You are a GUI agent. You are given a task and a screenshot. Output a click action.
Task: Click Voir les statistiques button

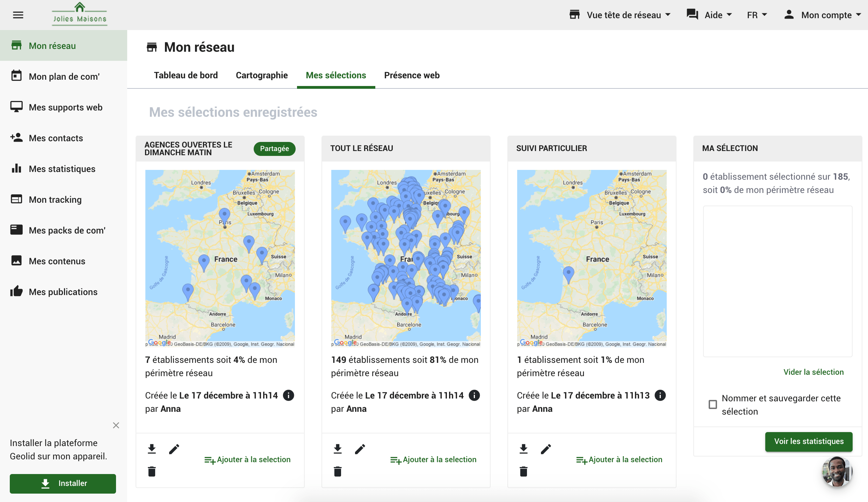tap(809, 441)
